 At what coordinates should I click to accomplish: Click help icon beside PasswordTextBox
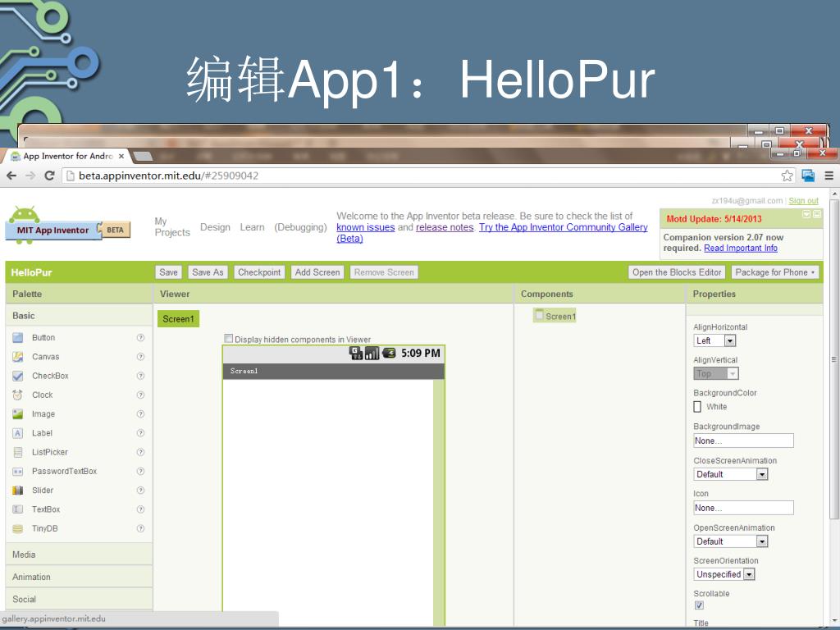tap(140, 472)
